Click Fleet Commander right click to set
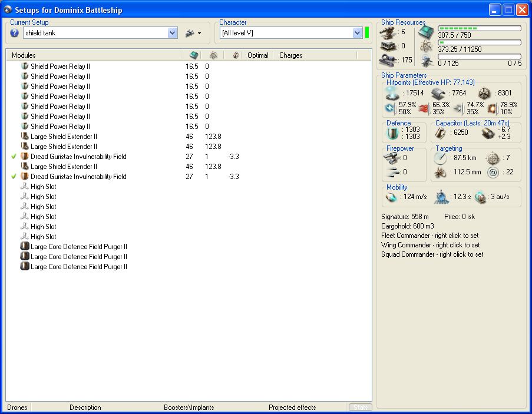The width and height of the screenshot is (532, 414). click(430, 236)
